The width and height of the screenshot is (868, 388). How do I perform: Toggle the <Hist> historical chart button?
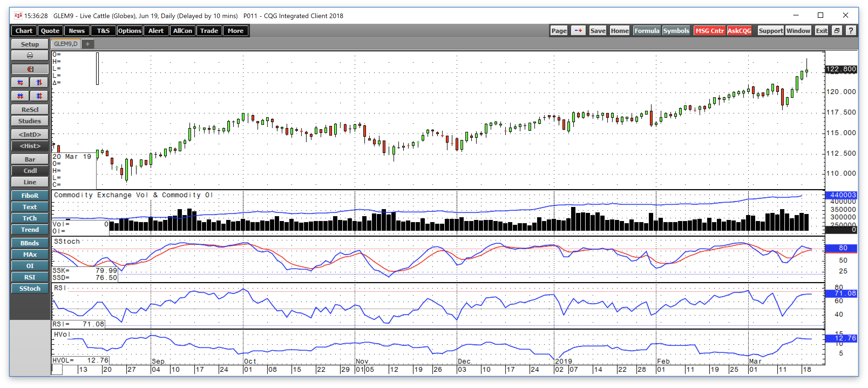pos(30,146)
